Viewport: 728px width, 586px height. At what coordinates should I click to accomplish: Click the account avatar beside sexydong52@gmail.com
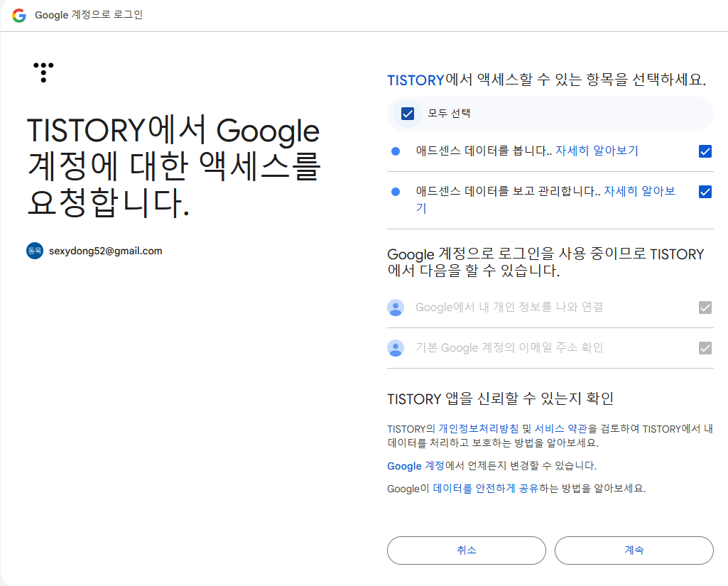pos(35,251)
